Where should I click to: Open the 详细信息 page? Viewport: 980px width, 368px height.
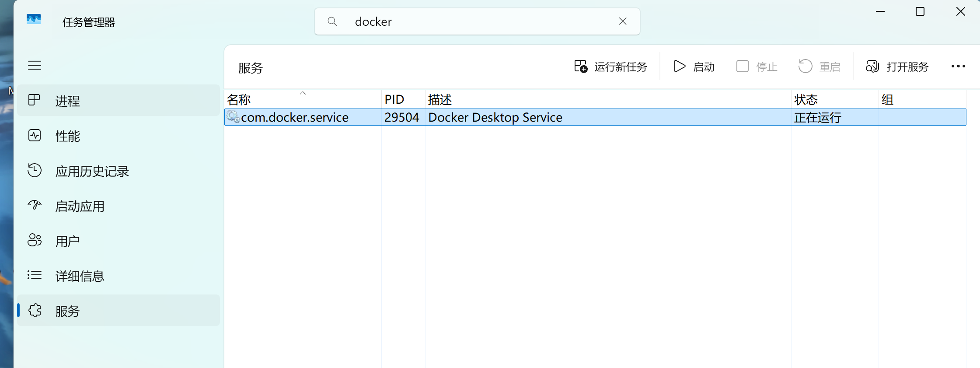118,276
